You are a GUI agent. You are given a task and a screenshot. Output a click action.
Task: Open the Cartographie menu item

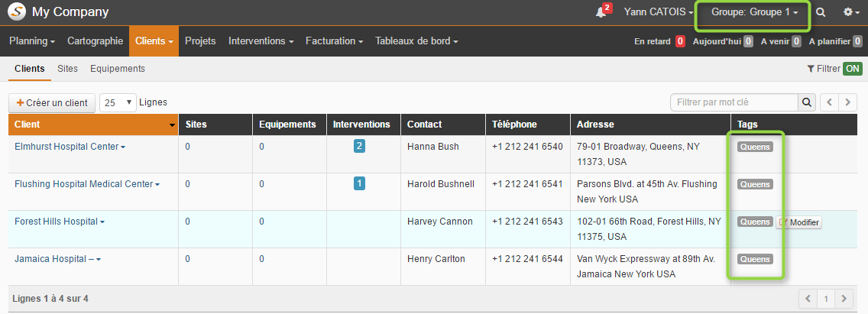click(x=96, y=41)
